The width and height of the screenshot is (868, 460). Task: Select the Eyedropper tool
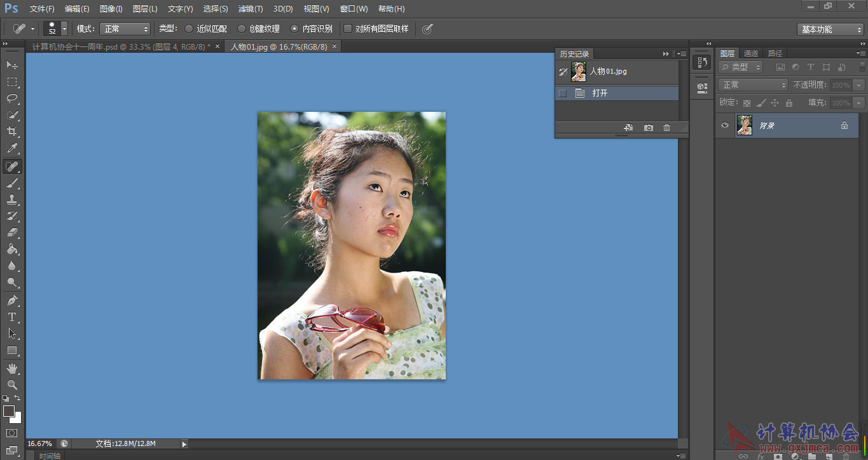coord(12,149)
